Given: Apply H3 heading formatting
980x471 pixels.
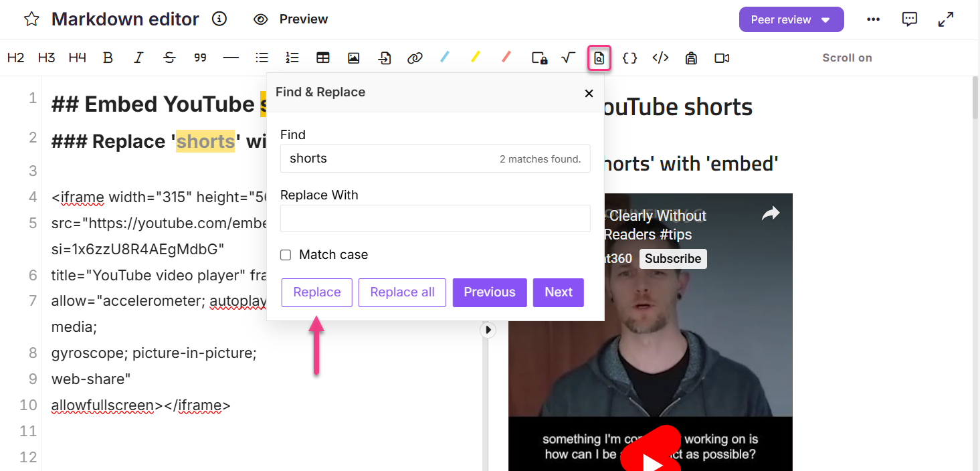Looking at the screenshot, I should click(x=46, y=58).
